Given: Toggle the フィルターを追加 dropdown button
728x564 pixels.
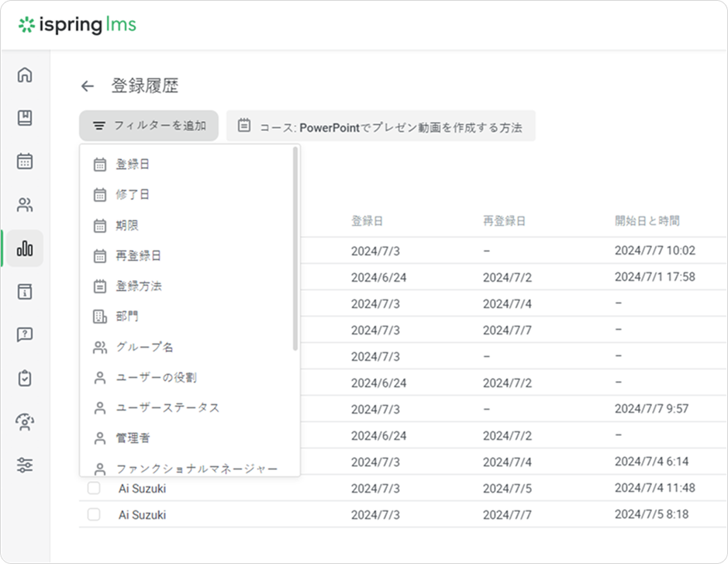Looking at the screenshot, I should coord(149,126).
